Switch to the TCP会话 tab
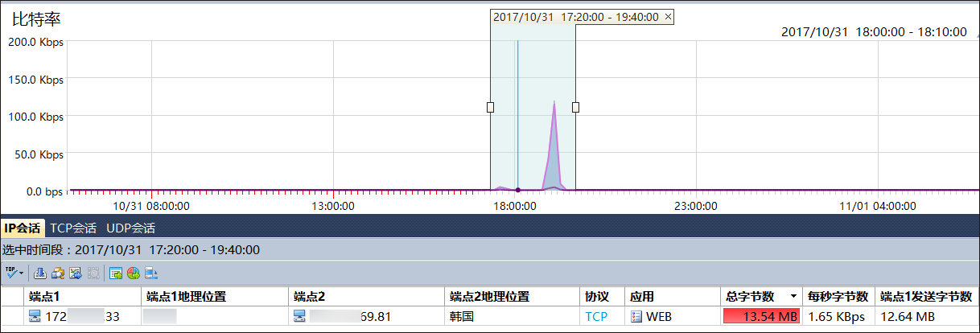 coord(72,228)
